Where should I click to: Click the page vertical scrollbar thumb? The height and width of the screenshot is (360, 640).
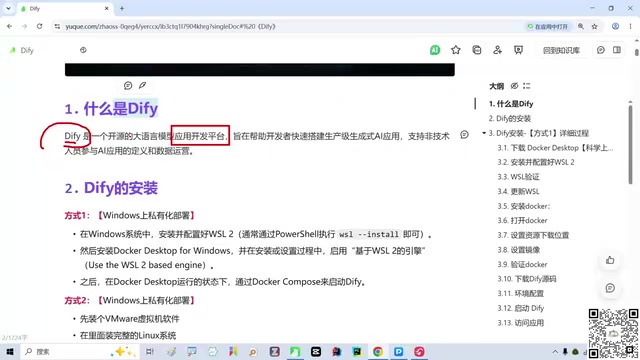point(637,53)
